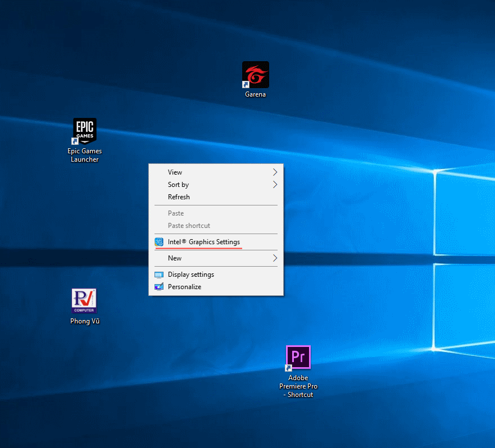Click the greyed-out Paste option
Viewport: 495px width, 448px height.
tap(176, 213)
